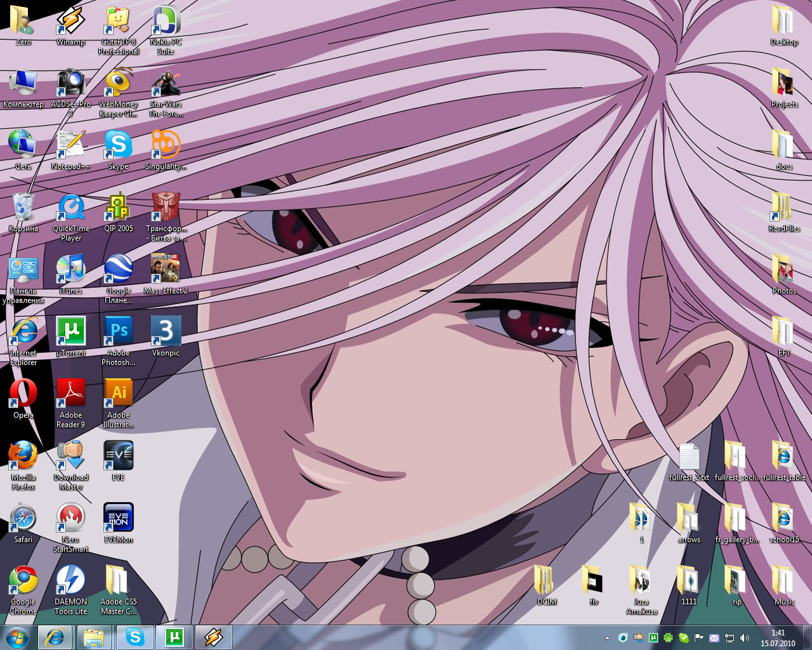Screen dimensions: 812x650
Task: Select the arrows folder icon
Action: pos(689,523)
